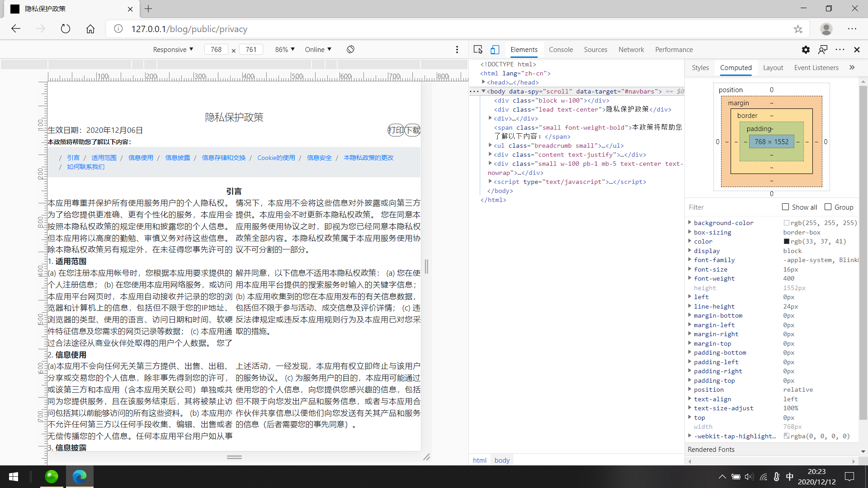Open the Event Listeners tab
The height and width of the screenshot is (488, 868).
[816, 68]
